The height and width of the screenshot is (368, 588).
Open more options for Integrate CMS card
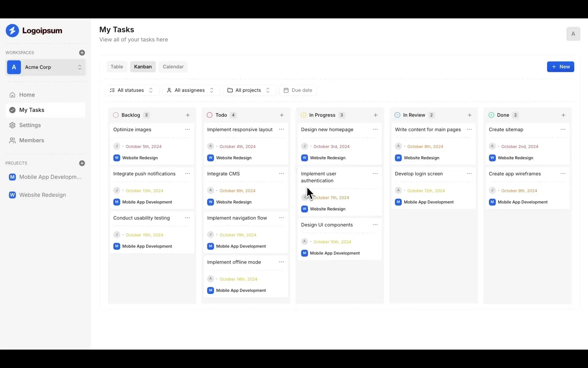pos(281,174)
